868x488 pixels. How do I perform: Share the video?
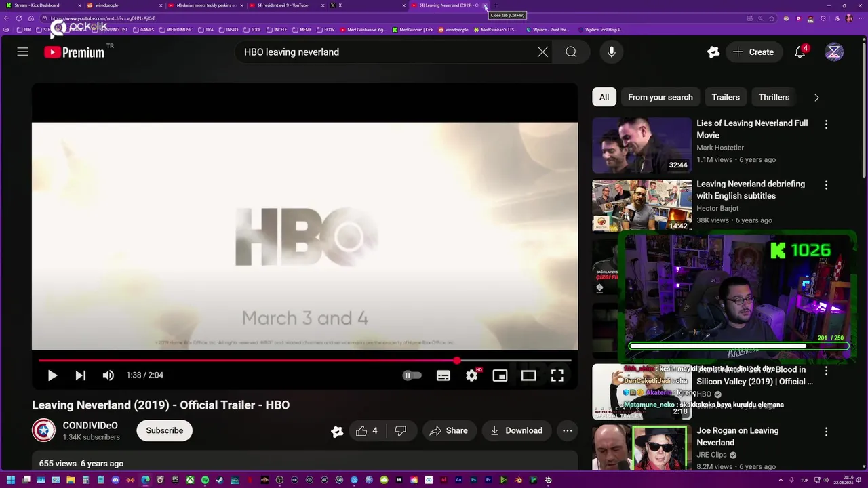[x=449, y=430]
